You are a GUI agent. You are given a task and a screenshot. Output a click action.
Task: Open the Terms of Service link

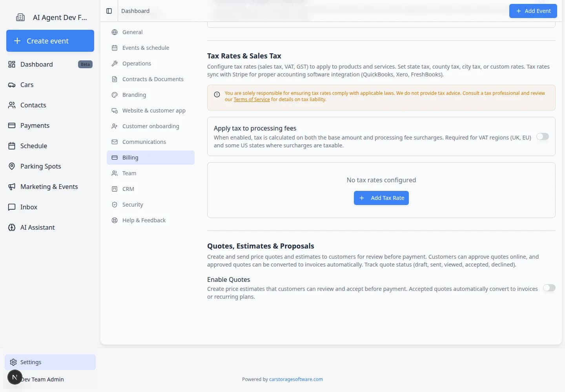[x=252, y=100]
